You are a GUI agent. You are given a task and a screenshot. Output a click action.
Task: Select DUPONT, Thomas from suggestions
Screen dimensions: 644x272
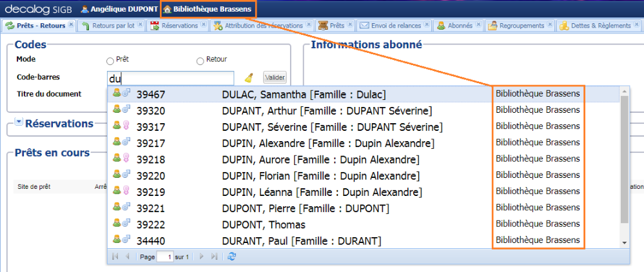363,225
